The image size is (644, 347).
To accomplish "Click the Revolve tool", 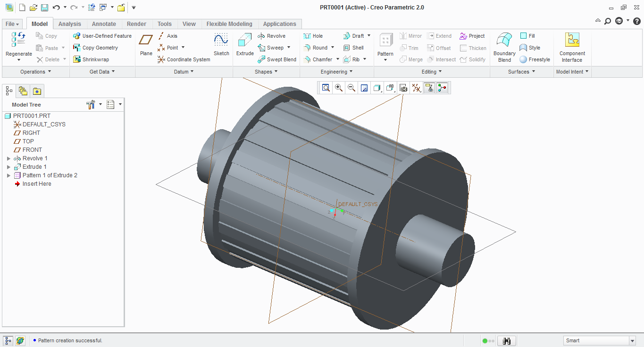I will click(x=271, y=36).
